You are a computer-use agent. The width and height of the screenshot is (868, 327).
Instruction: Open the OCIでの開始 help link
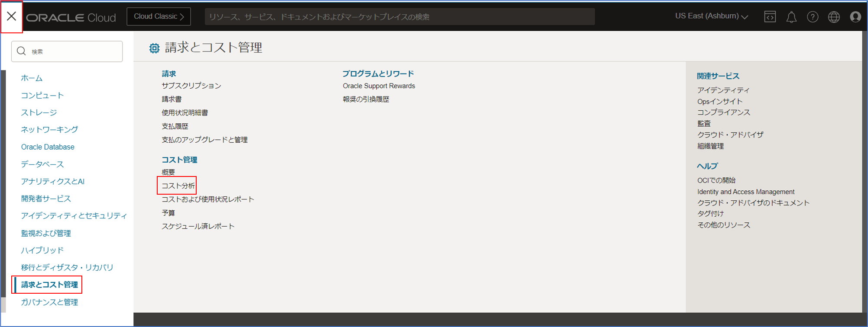point(716,180)
